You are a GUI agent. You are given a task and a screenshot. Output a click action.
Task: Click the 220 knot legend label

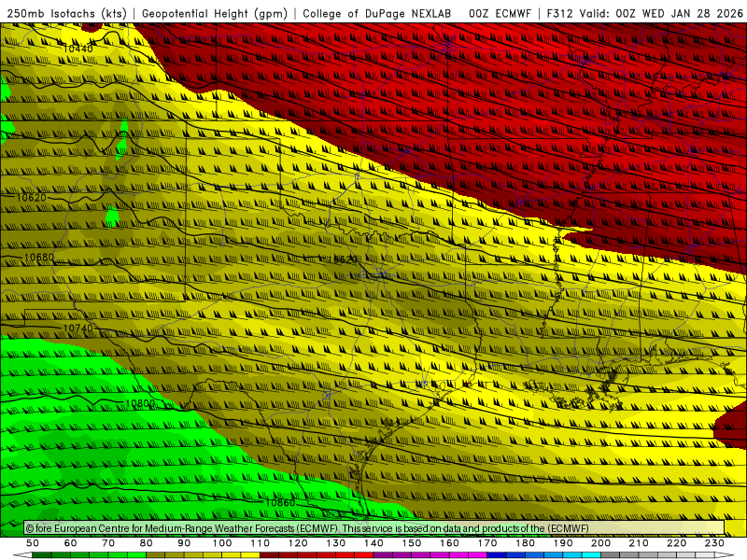click(x=677, y=543)
